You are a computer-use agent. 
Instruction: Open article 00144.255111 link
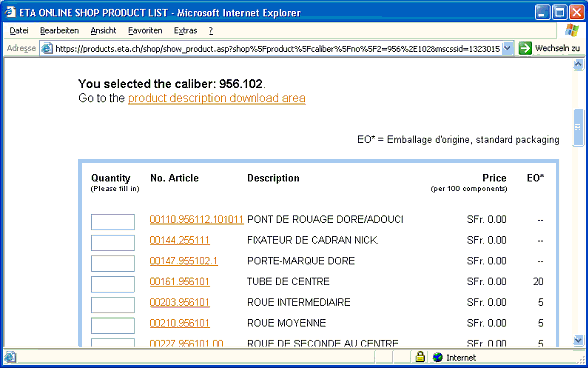(x=180, y=240)
